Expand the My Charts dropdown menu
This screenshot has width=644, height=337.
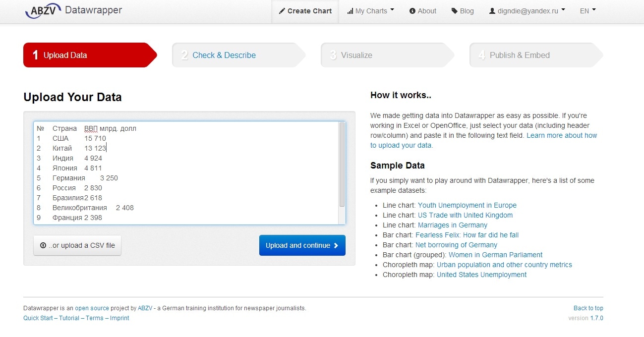pos(371,11)
